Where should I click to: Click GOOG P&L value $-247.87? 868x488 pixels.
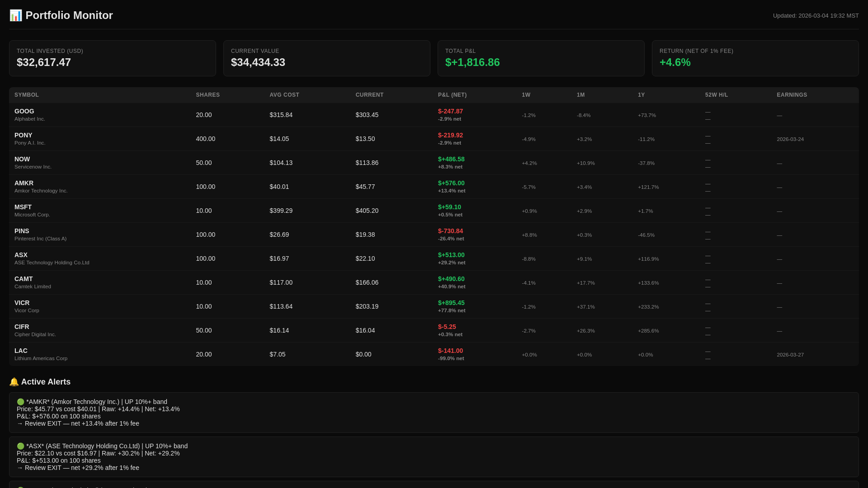[x=450, y=111]
